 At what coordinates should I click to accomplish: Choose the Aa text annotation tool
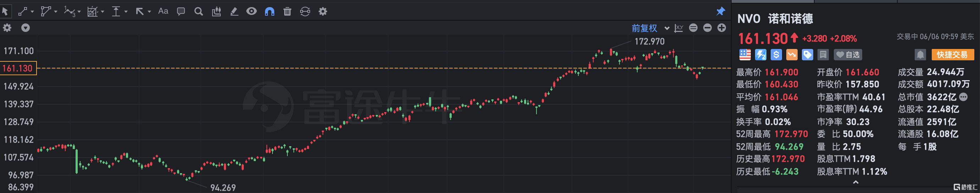coord(163,11)
